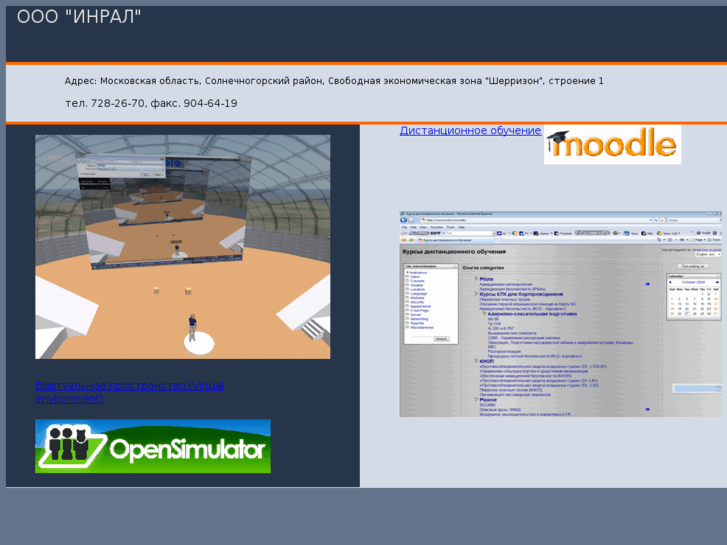Click the phone line тел. 728-26-70
Viewport: 727px width, 545px height.
click(151, 103)
